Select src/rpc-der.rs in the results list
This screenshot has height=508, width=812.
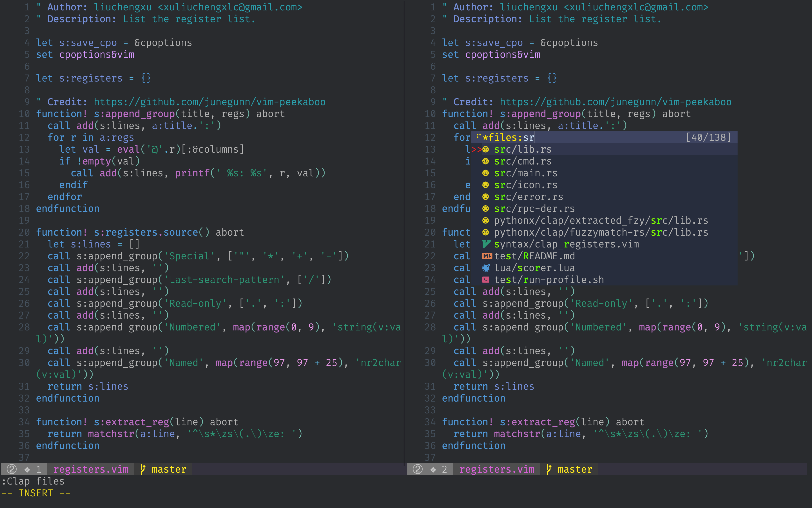pos(604,209)
